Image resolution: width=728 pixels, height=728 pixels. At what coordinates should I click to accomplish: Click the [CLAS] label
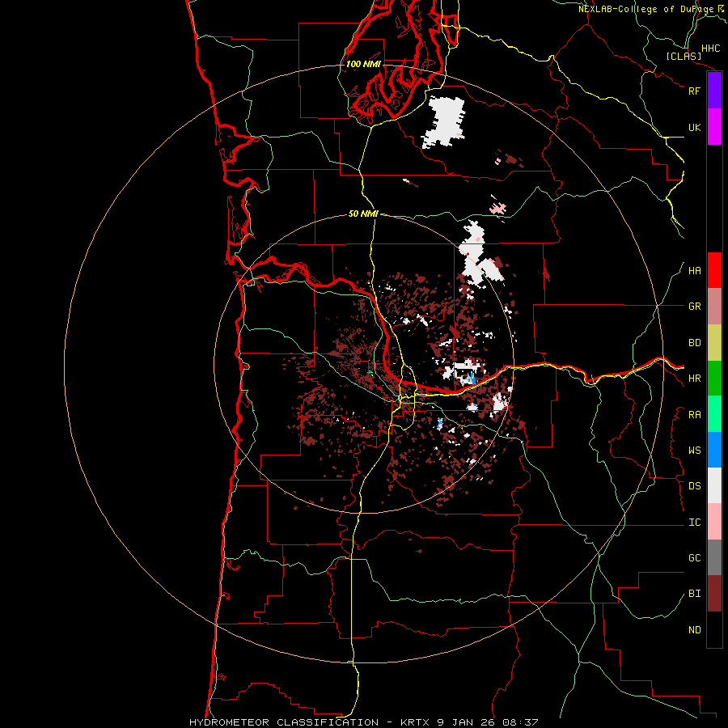pos(684,57)
